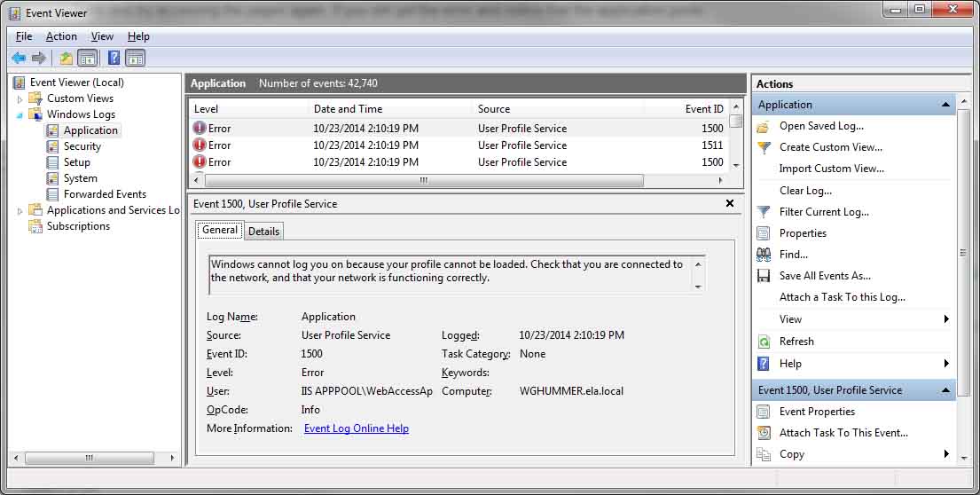Click the Up One Level folder icon

(66, 59)
